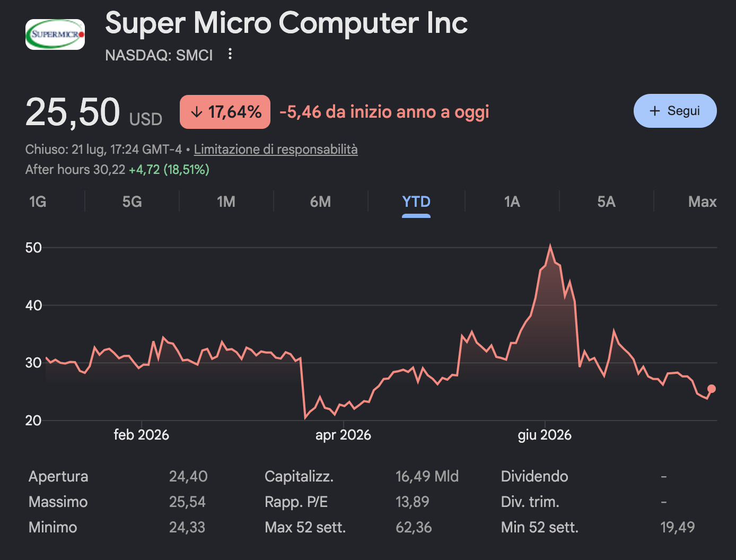Switch to the 1M range tab
Image resolution: width=736 pixels, height=560 pixels.
[x=226, y=202]
